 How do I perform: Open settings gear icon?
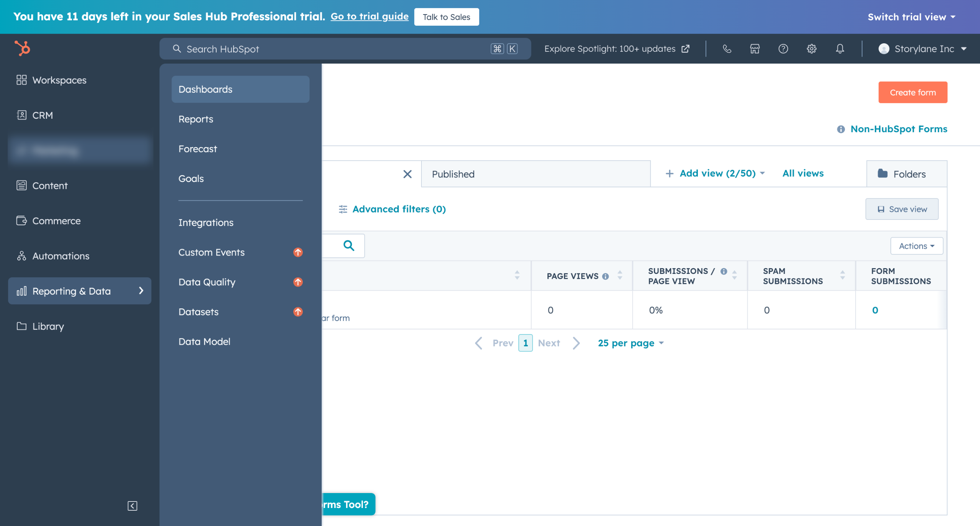point(811,49)
